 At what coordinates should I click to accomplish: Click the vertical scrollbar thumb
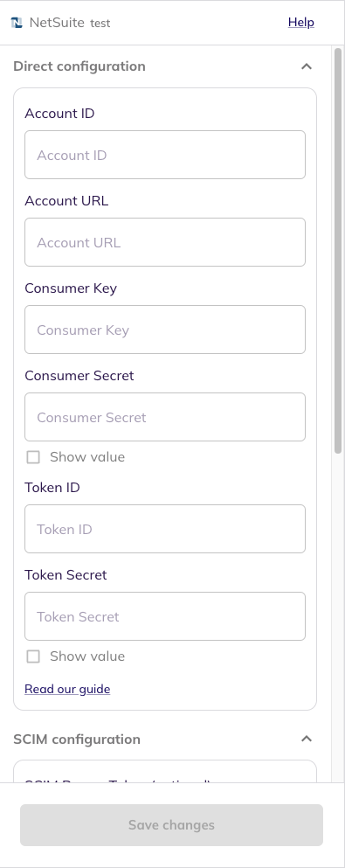pos(338,252)
